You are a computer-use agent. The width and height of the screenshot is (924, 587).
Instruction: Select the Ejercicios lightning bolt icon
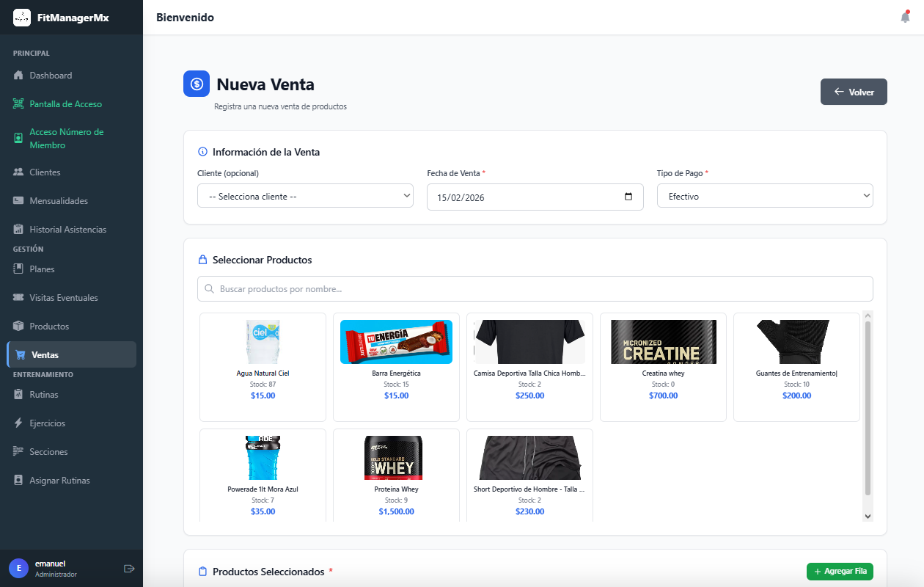tap(18, 423)
